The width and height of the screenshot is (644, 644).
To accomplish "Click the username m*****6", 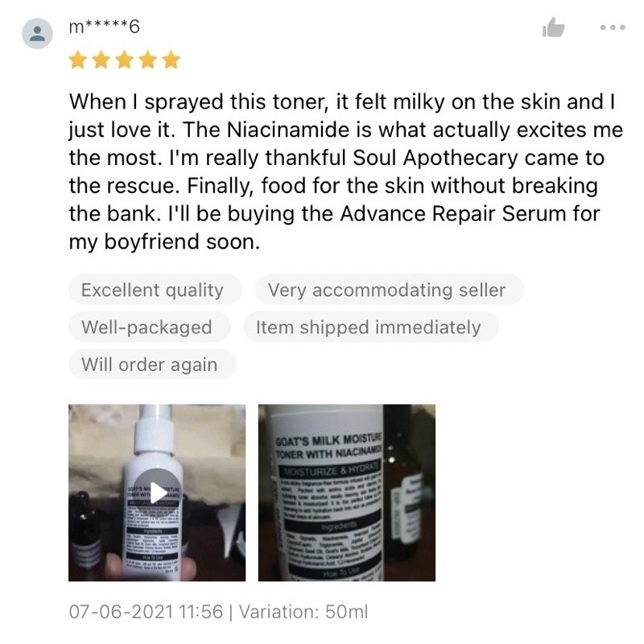I will (x=105, y=27).
